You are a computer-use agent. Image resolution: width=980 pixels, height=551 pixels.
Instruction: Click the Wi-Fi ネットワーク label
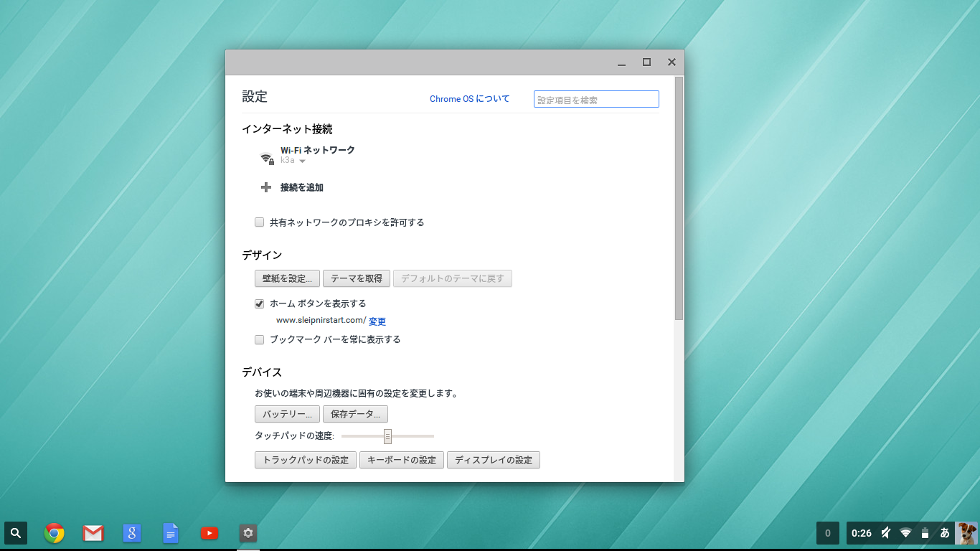click(318, 150)
